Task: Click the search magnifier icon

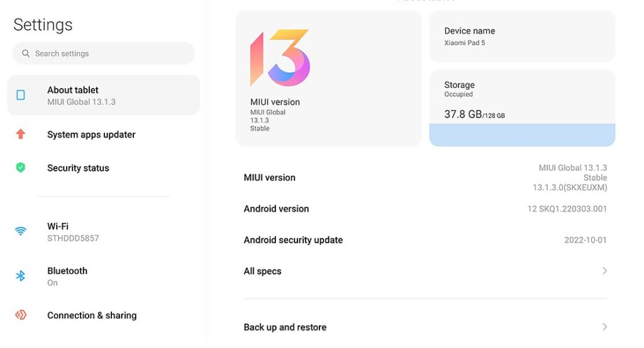Action: pyautogui.click(x=25, y=53)
